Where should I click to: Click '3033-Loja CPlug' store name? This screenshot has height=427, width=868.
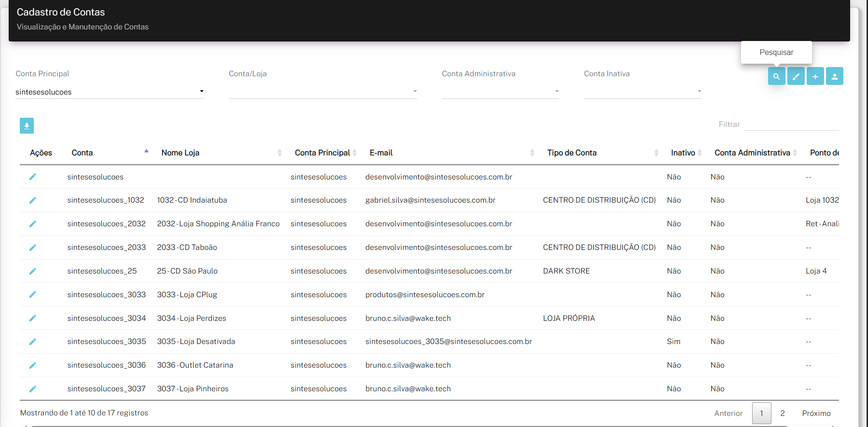coord(187,294)
